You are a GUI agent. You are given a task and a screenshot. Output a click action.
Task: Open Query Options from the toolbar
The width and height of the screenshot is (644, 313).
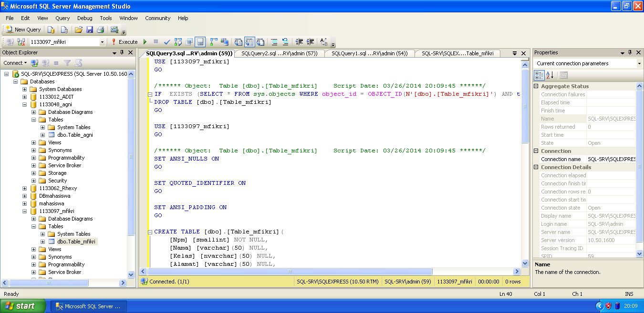pyautogui.click(x=189, y=42)
